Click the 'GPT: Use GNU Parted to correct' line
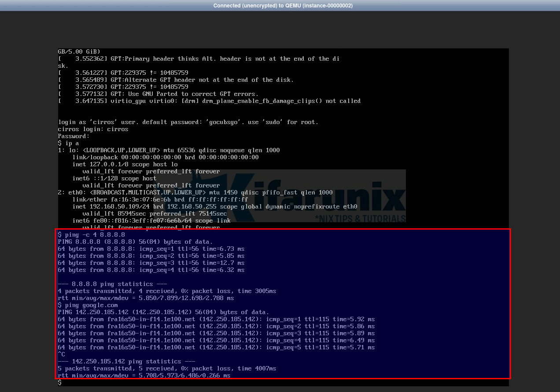 click(158, 94)
